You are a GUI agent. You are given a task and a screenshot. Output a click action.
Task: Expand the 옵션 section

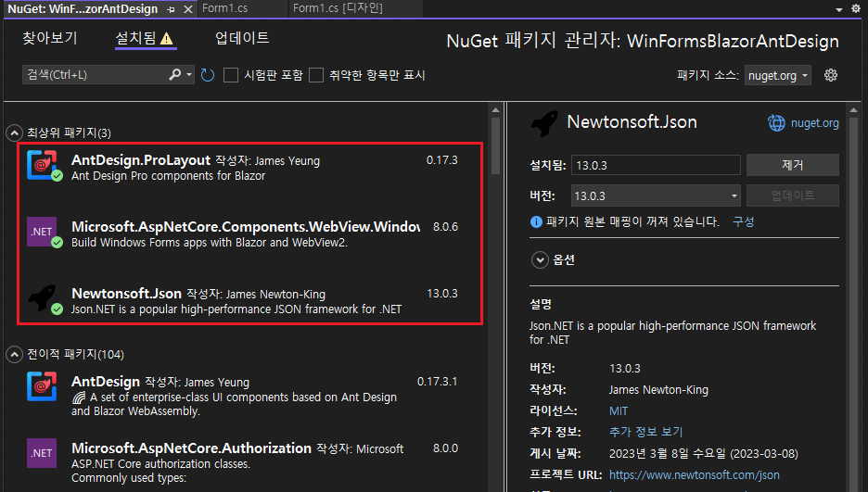540,259
